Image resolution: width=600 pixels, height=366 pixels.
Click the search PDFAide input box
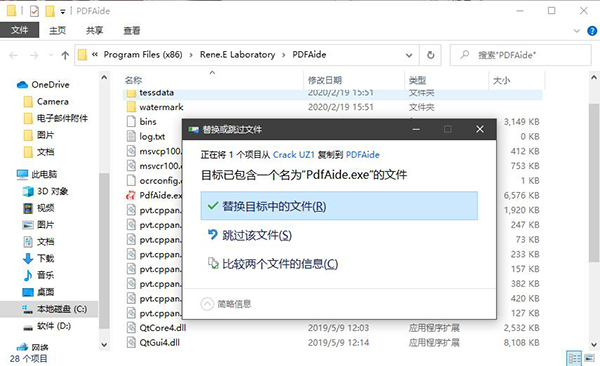520,55
